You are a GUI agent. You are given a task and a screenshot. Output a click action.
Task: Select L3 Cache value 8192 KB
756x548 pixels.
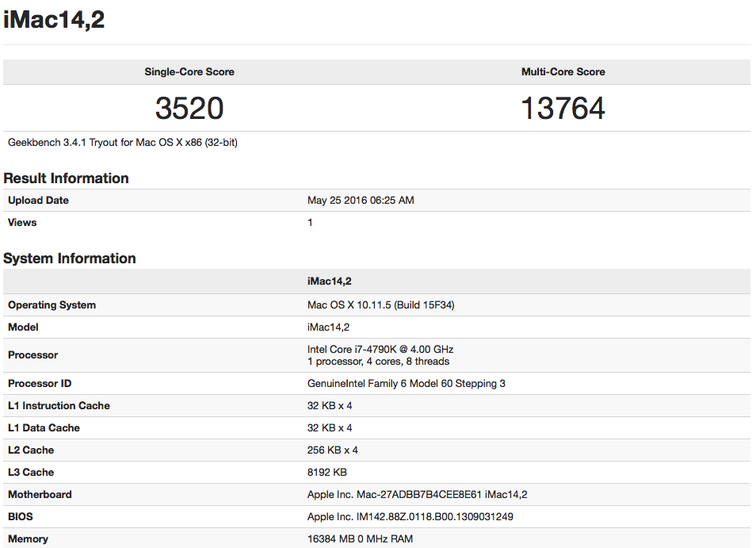point(327,473)
